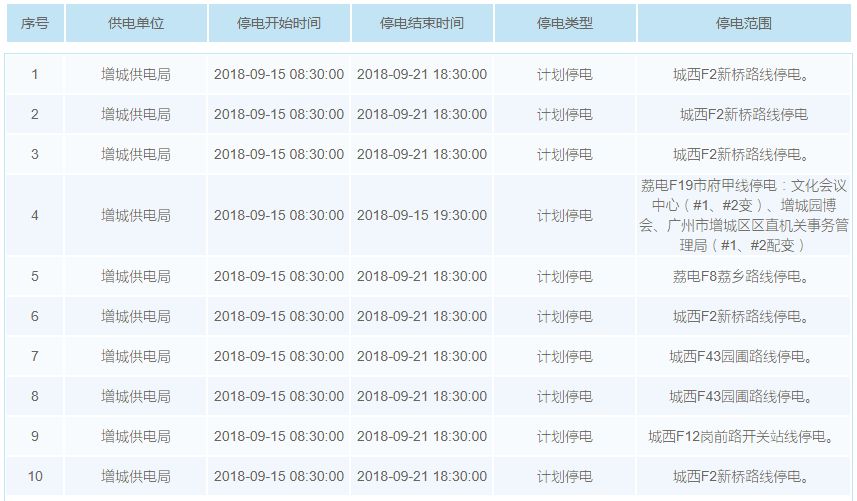Click 城西F43园圃路线停电 in row 7
This screenshot has width=857, height=501.
[x=743, y=356]
